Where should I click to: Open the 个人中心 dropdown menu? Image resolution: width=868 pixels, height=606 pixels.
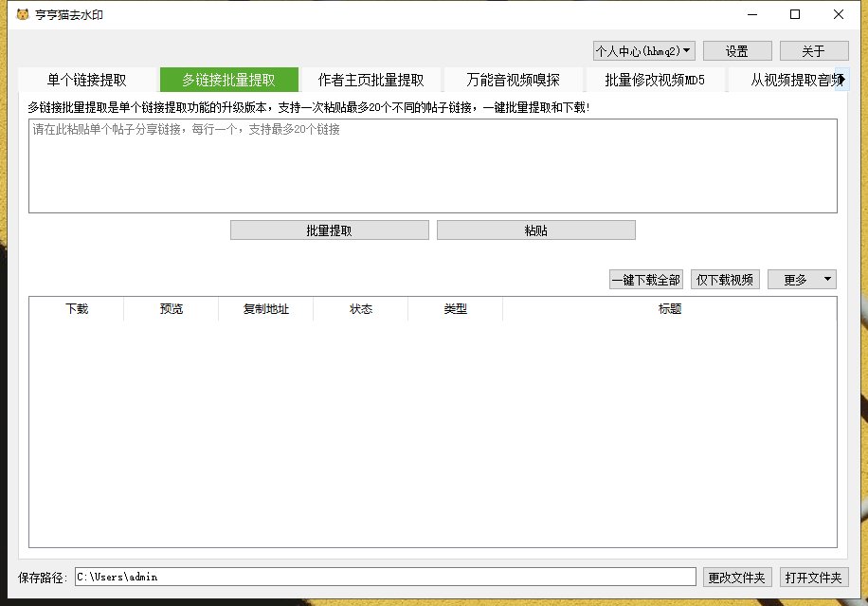coord(644,51)
